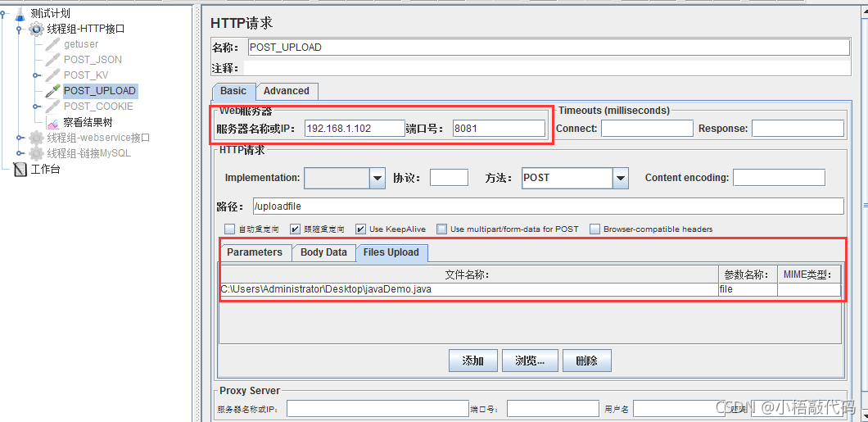Expand the 线程组-链接MySQL tree node
The image size is (868, 422).
click(x=20, y=153)
